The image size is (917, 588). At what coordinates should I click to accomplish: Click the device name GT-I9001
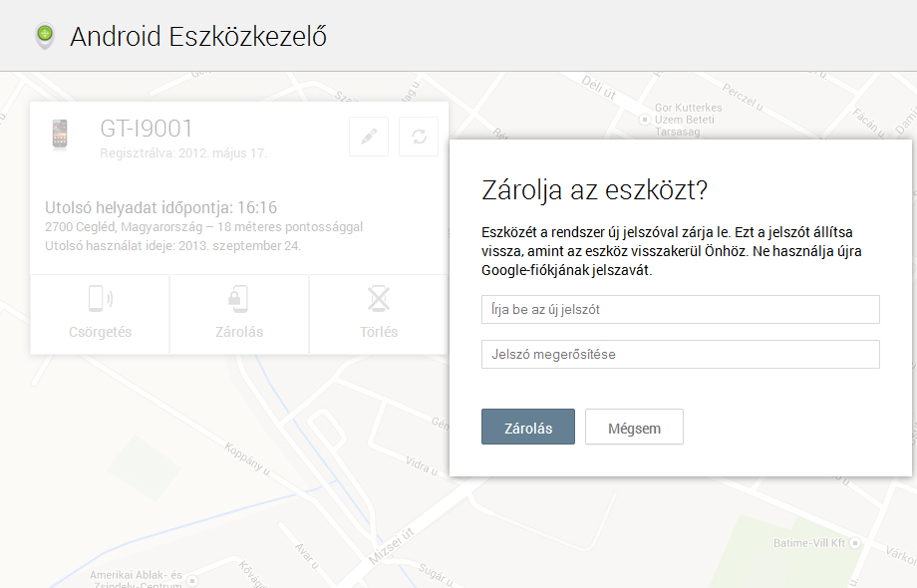pos(147,129)
